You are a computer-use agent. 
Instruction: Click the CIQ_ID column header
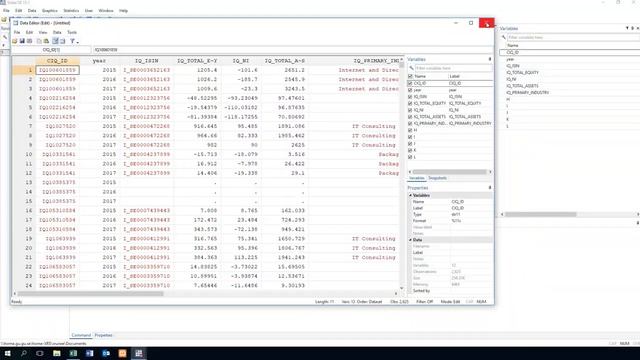(x=58, y=61)
